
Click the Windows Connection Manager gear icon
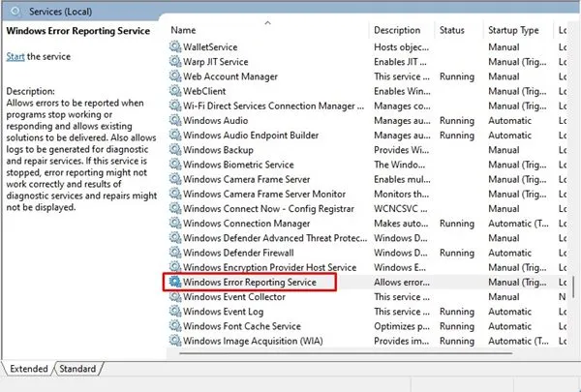point(175,223)
